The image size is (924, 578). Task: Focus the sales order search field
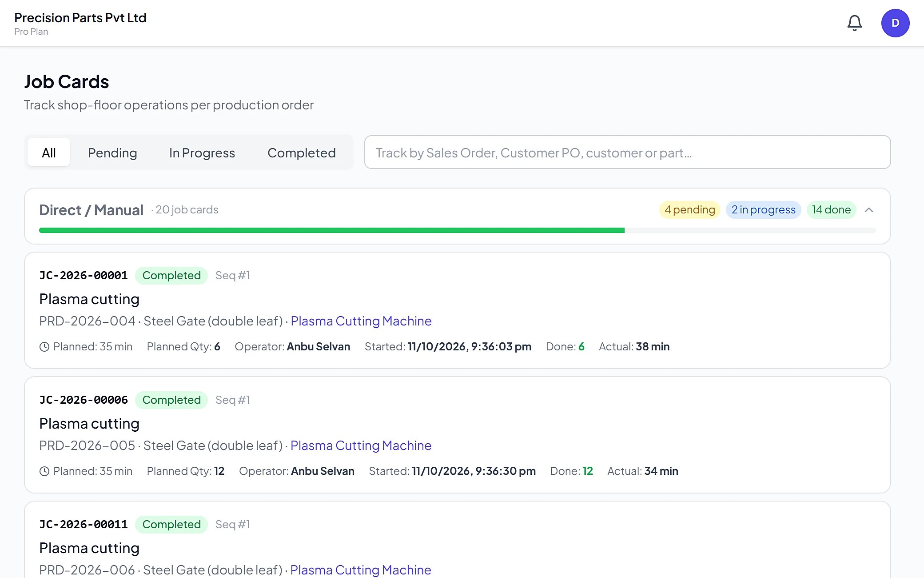(627, 152)
